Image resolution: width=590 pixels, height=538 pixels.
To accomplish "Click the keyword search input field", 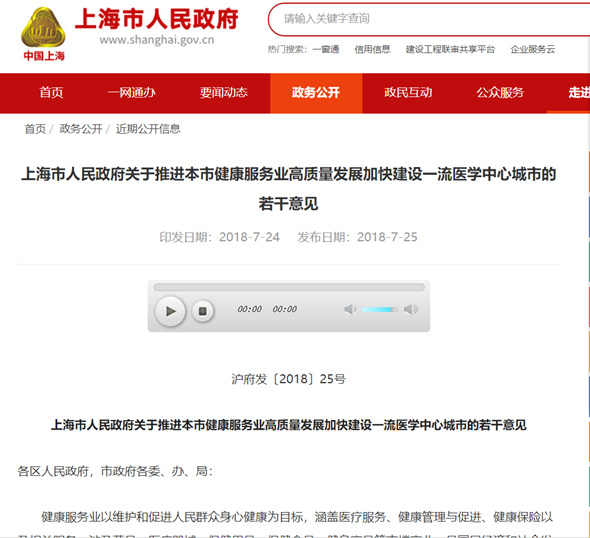I will tap(429, 19).
